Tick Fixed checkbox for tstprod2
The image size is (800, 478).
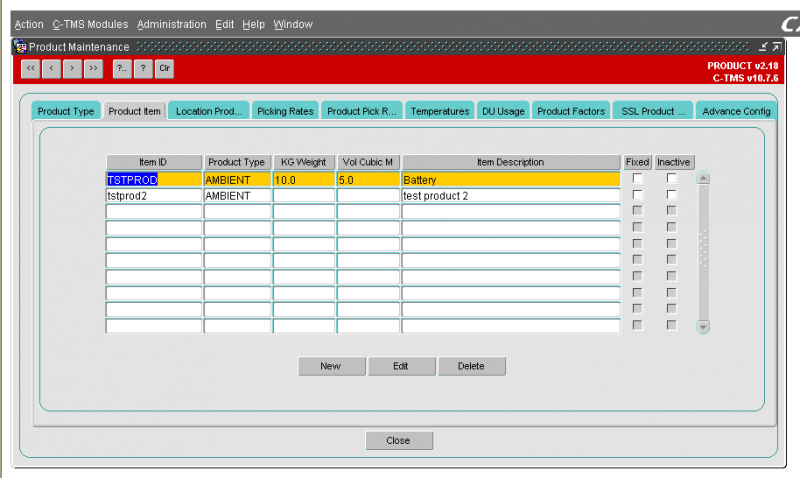pos(637,194)
